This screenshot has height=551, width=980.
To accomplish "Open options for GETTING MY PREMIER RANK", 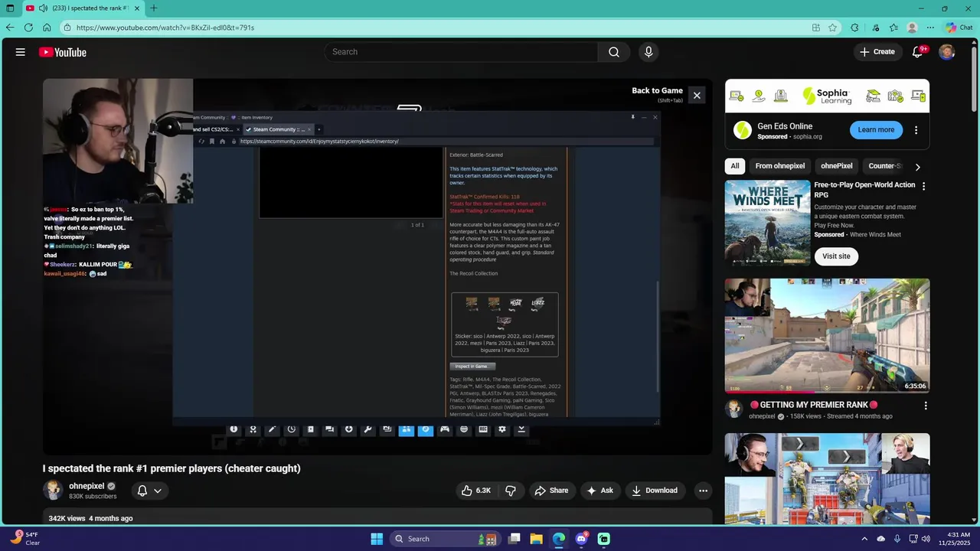I will [x=925, y=406].
